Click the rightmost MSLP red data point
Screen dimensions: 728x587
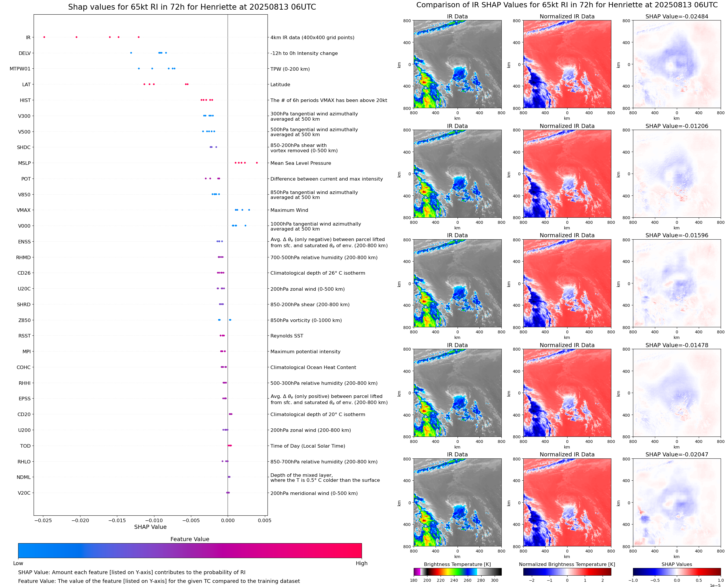click(x=257, y=163)
